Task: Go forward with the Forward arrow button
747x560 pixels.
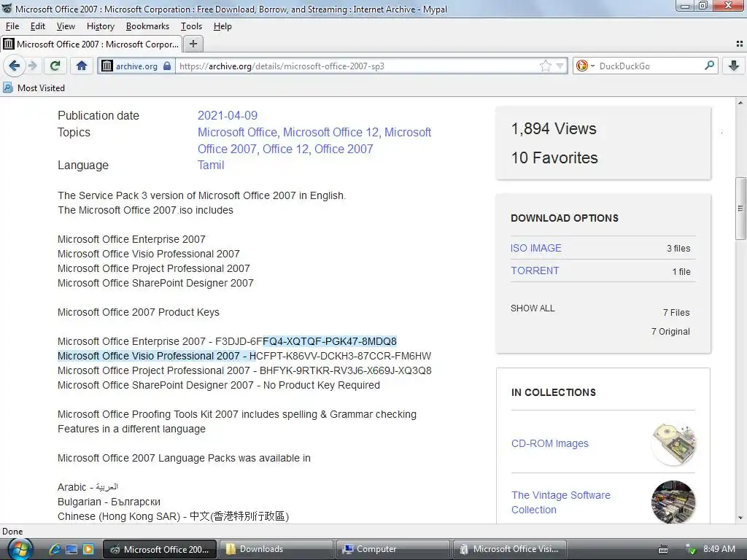Action: pos(33,66)
